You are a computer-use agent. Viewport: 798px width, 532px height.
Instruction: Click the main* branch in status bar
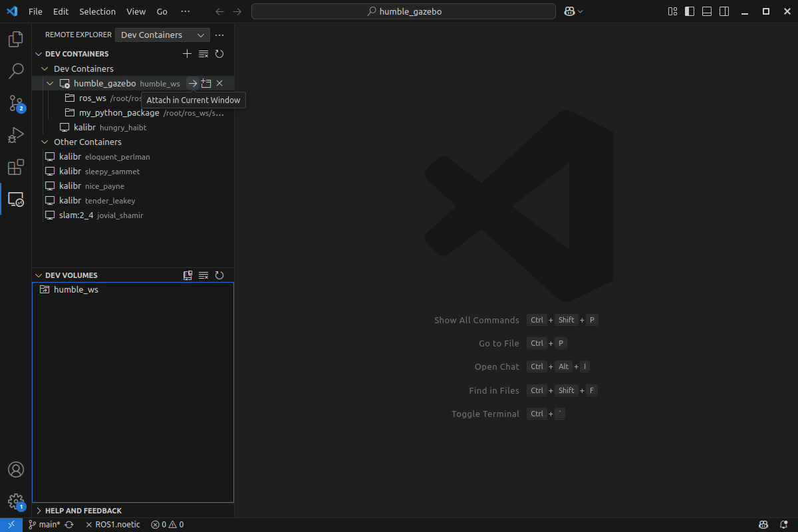coord(49,525)
